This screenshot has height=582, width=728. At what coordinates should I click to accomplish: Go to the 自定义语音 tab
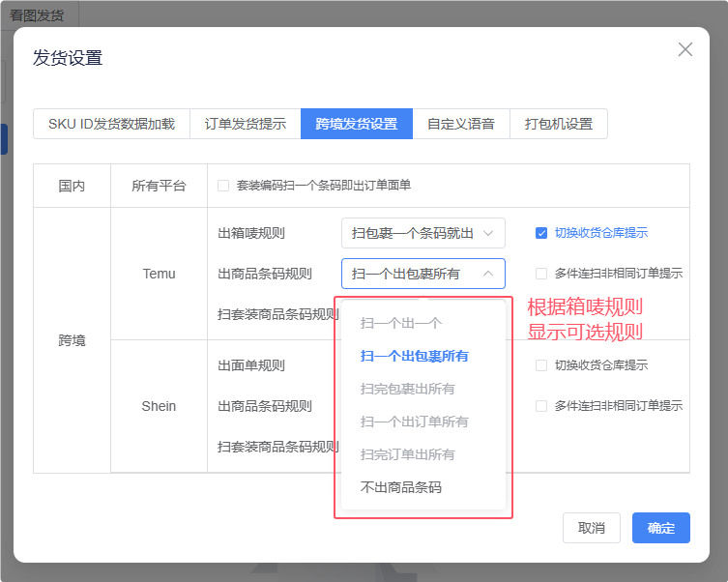[461, 124]
